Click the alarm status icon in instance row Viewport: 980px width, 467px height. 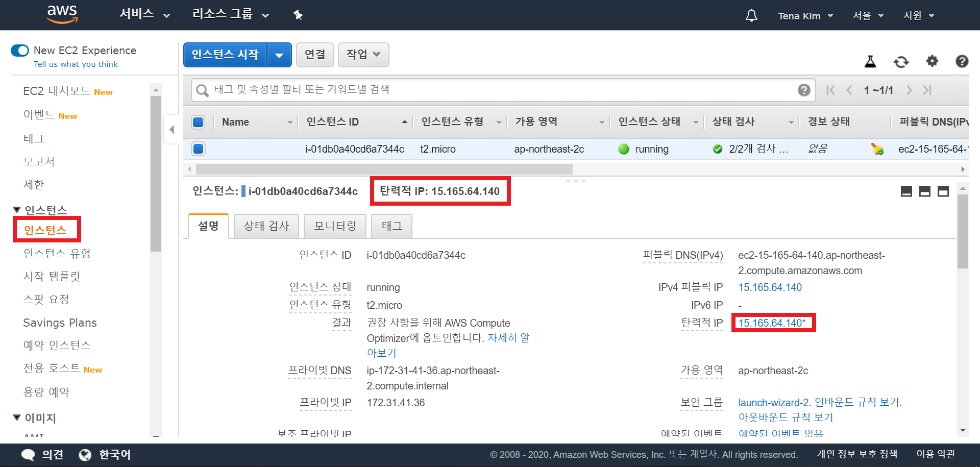click(x=877, y=149)
